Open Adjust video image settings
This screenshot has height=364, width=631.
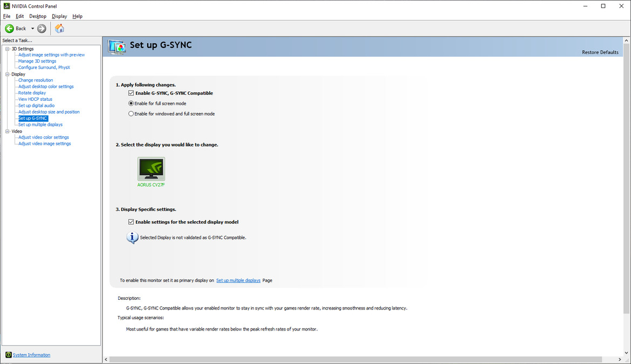(44, 143)
